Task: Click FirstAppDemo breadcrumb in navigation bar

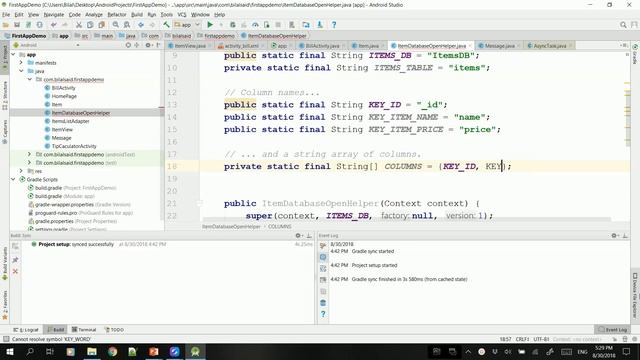Action: point(26,36)
